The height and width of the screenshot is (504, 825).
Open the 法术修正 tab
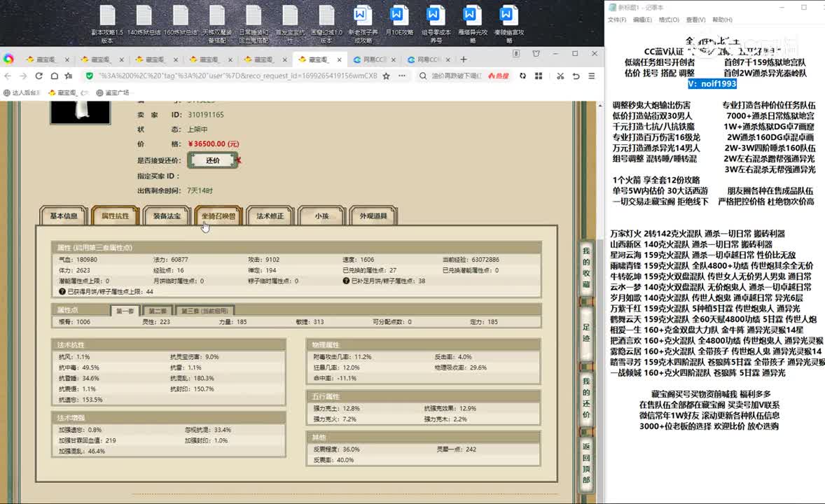coord(270,216)
